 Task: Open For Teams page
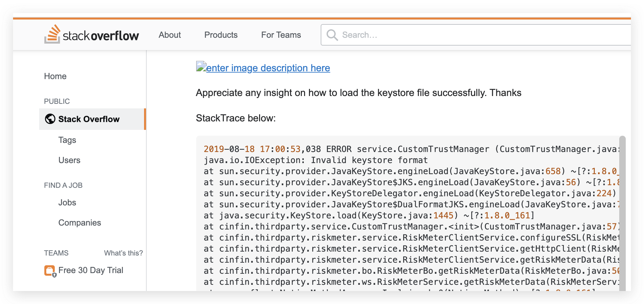tap(281, 35)
